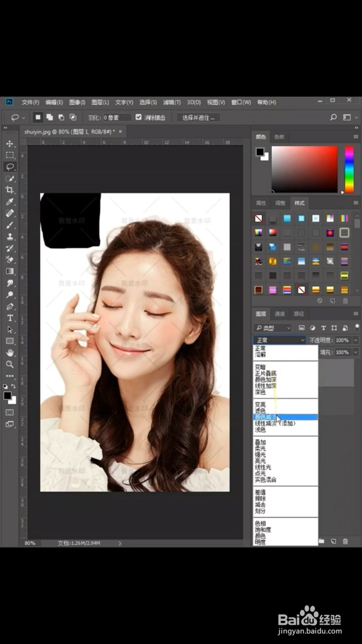Click the foreground color swatch in toolbox
Viewport: 362px width, 644px height.
(x=7, y=395)
